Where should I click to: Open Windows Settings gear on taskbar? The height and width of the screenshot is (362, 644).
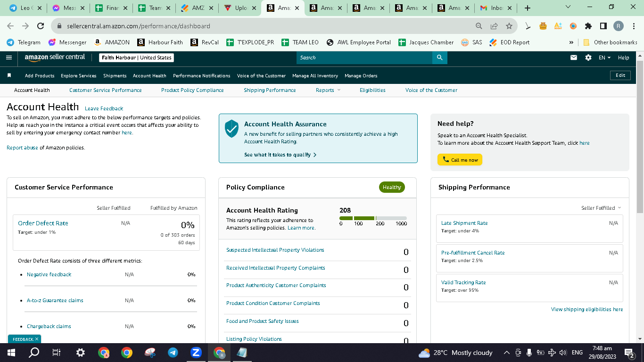click(x=81, y=353)
